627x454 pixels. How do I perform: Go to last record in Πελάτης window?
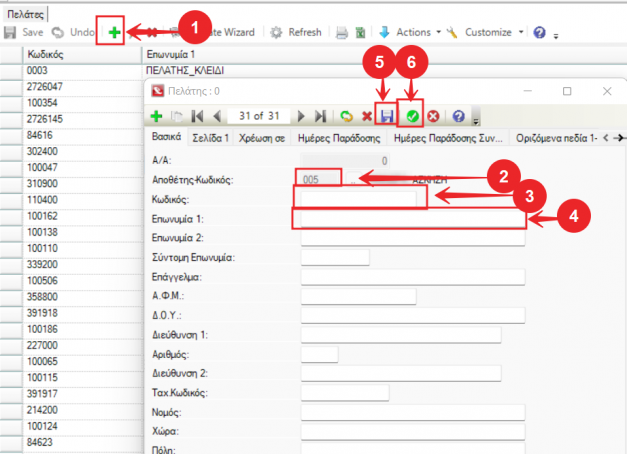pos(320,116)
